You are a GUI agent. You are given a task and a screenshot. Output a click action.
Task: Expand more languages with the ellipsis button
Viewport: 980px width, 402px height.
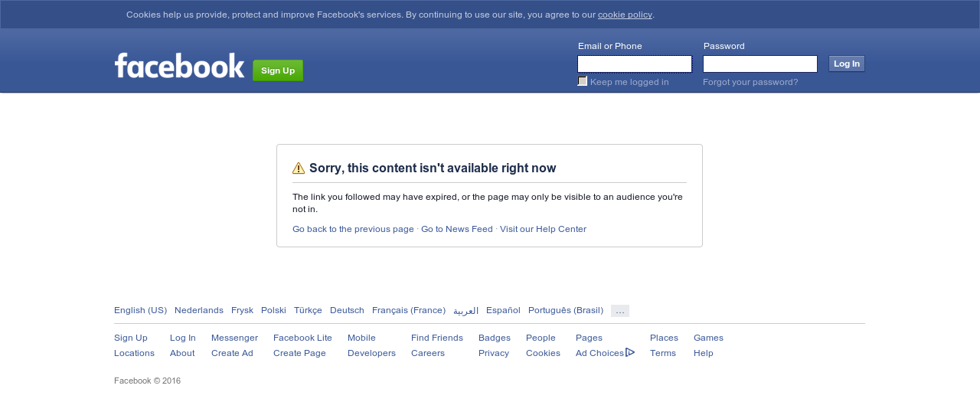[620, 311]
